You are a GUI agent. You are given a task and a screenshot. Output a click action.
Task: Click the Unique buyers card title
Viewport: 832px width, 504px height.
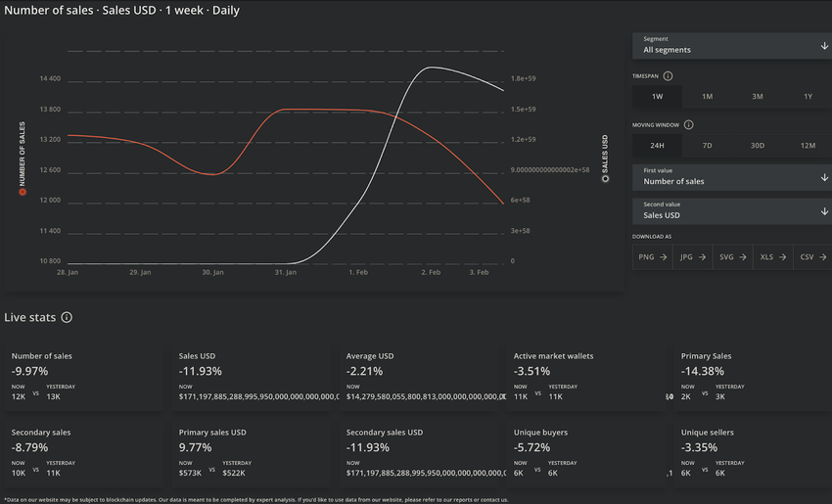point(540,433)
